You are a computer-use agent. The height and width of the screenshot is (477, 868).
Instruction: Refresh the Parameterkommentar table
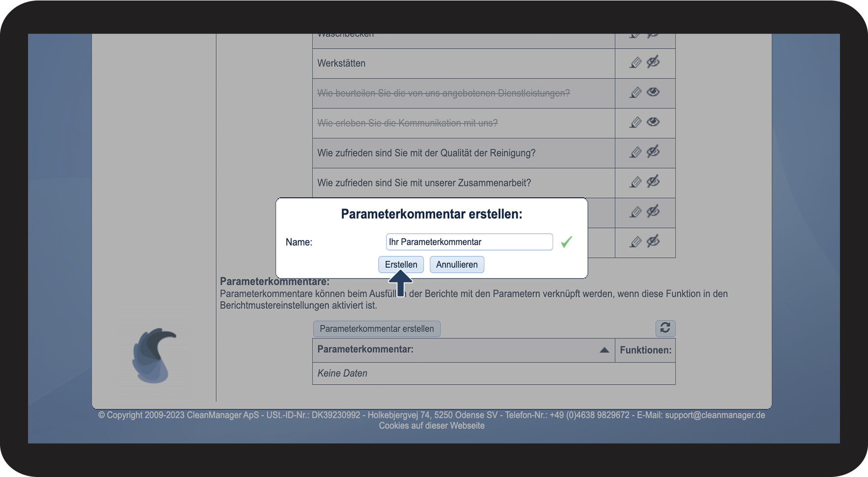point(665,328)
